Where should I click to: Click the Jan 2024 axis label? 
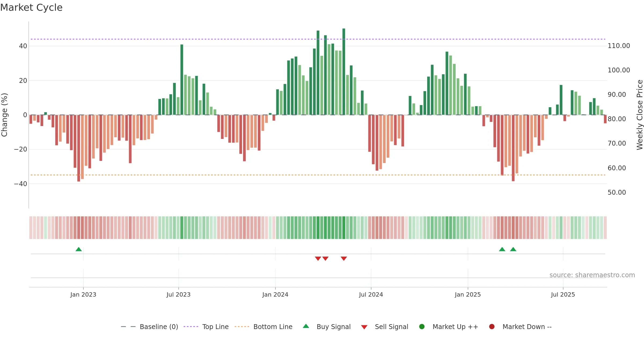[275, 294]
